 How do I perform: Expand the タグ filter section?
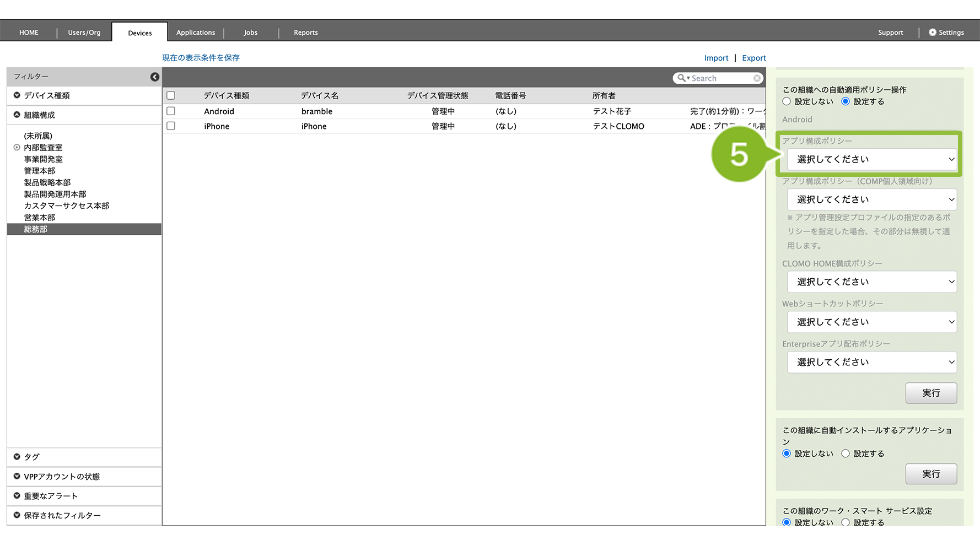17,457
